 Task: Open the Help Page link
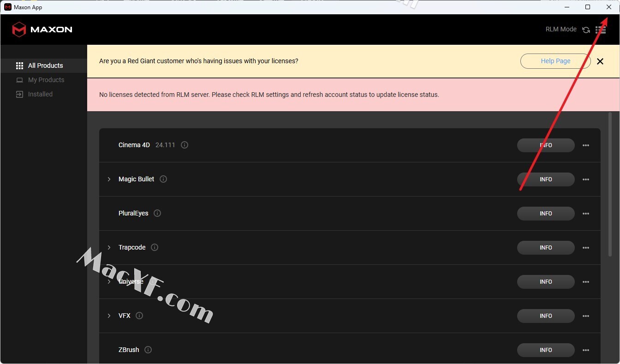coord(555,61)
